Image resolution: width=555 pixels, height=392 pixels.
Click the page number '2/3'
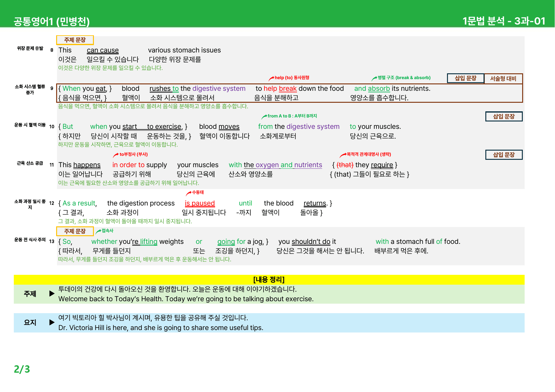click(22, 369)
